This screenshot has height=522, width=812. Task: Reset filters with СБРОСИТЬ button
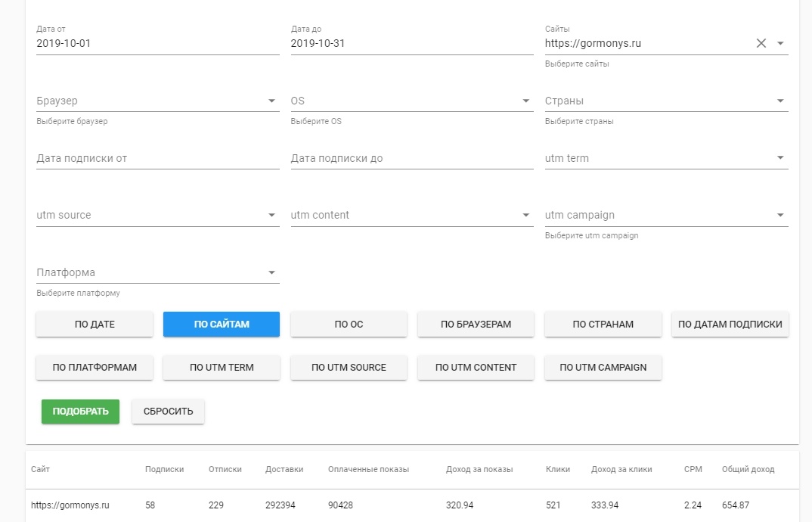(168, 412)
